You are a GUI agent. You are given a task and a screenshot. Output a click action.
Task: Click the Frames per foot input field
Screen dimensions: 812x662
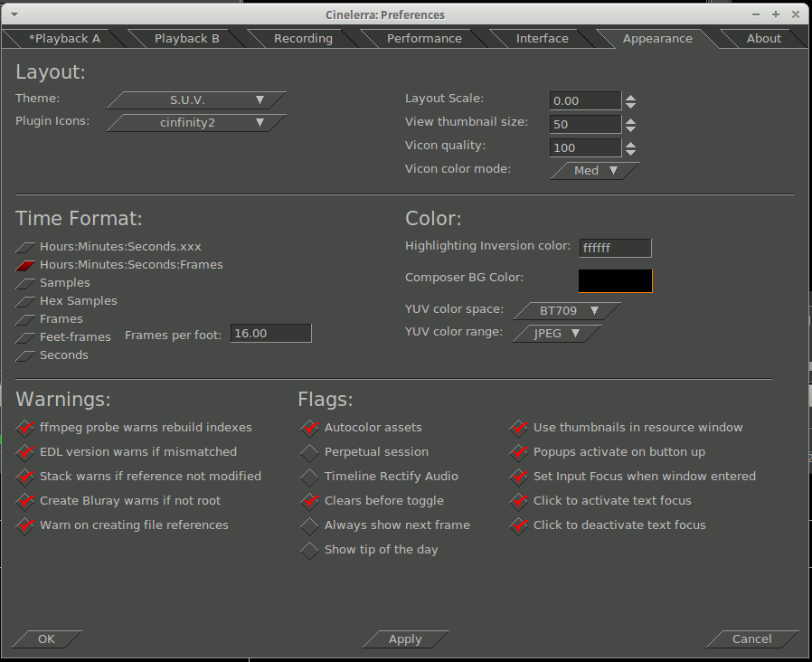pos(270,334)
